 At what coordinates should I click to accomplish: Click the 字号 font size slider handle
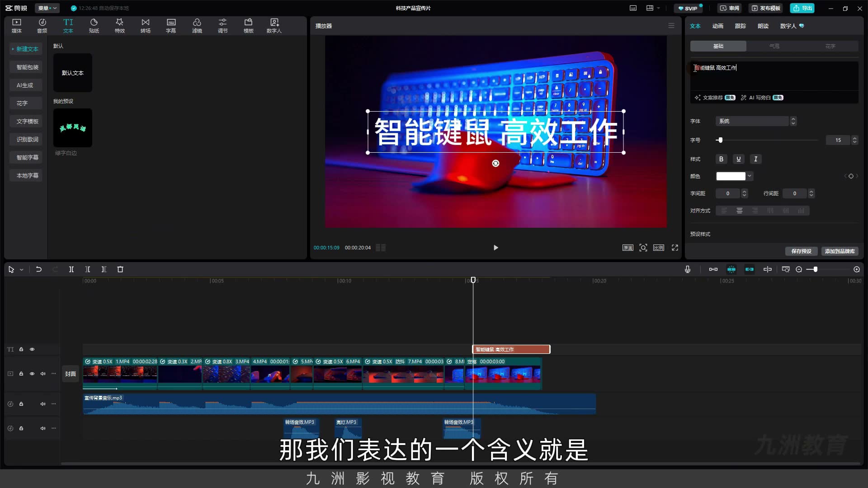pos(720,140)
